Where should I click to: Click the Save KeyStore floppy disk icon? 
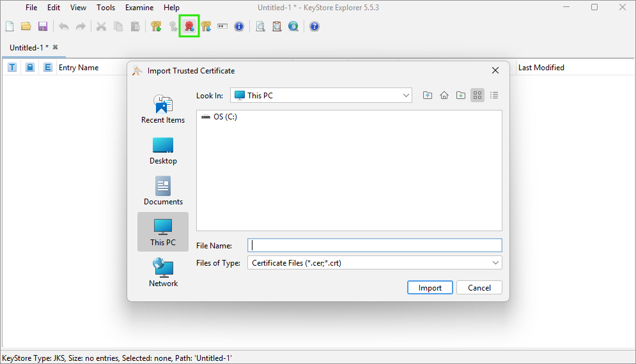43,26
